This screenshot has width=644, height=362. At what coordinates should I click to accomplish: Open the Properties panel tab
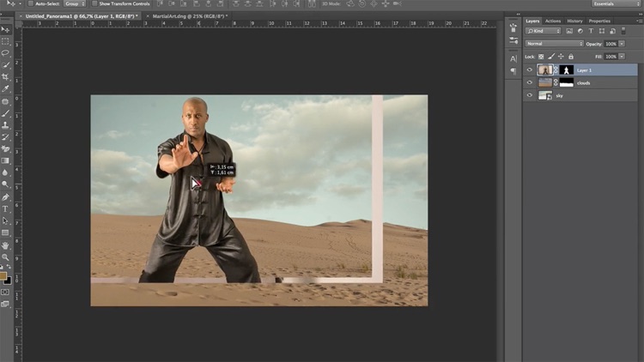click(x=599, y=21)
